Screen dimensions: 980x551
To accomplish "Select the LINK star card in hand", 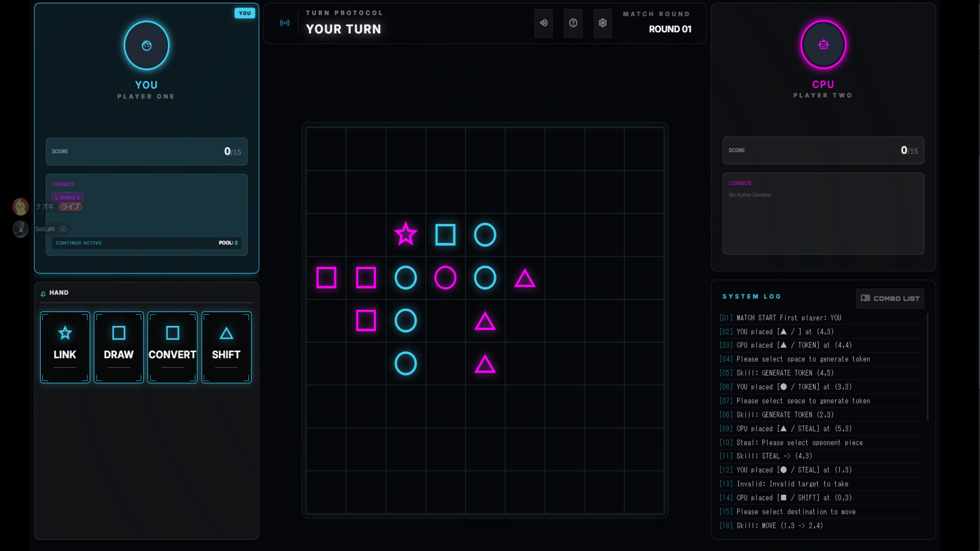I will tap(65, 347).
